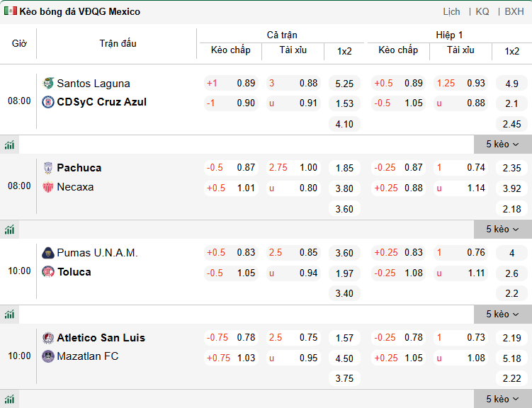Click the Mazatlan FC team name
This screenshot has width=532, height=408.
coord(87,356)
